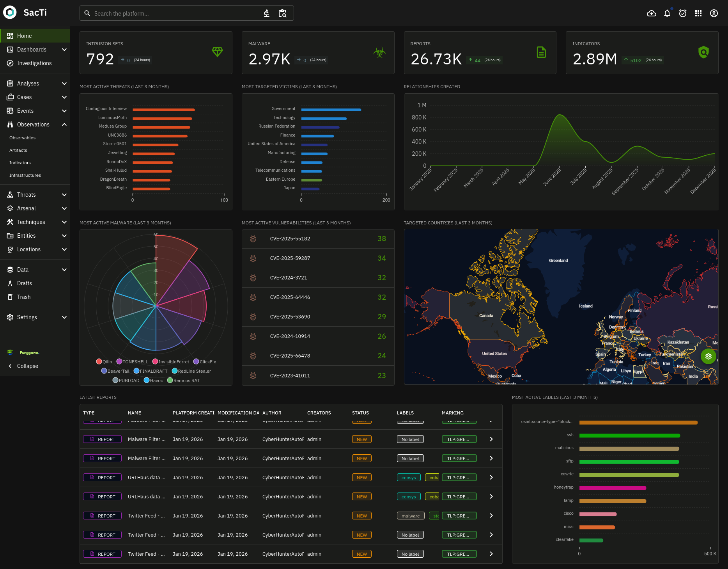Select Indicators under Observations
Viewport: 728px width, 569px height.
tap(20, 162)
